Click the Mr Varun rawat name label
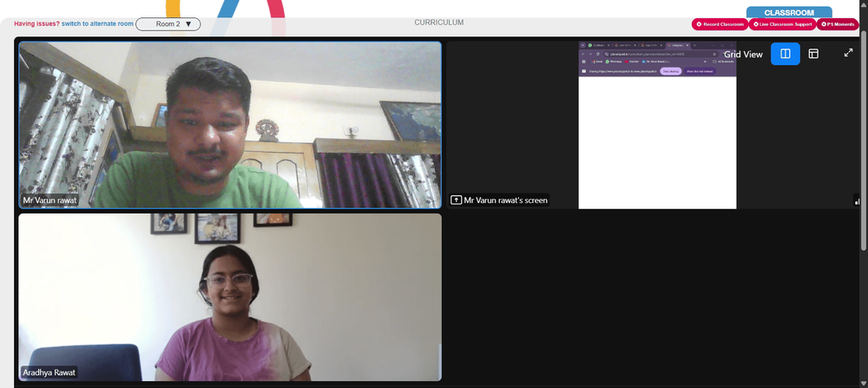868x388 pixels. 49,201
